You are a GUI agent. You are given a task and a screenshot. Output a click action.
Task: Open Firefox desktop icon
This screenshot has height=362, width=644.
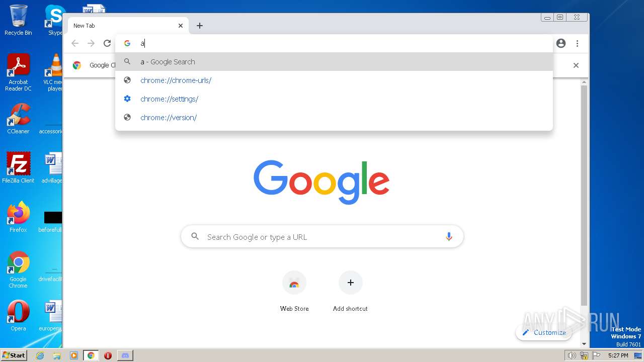[x=18, y=217]
